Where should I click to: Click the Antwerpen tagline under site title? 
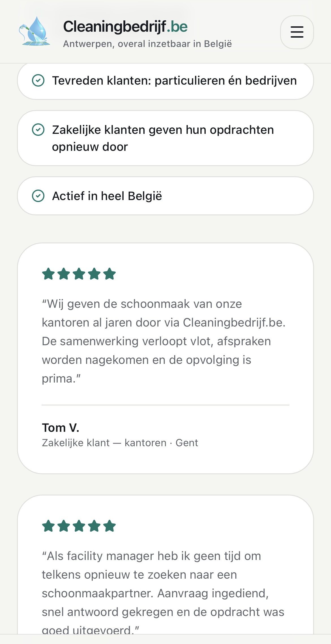147,44
